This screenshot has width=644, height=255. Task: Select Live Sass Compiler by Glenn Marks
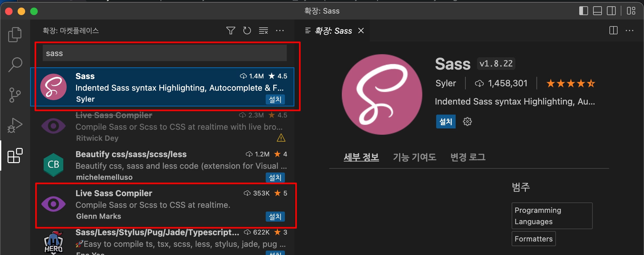point(162,204)
